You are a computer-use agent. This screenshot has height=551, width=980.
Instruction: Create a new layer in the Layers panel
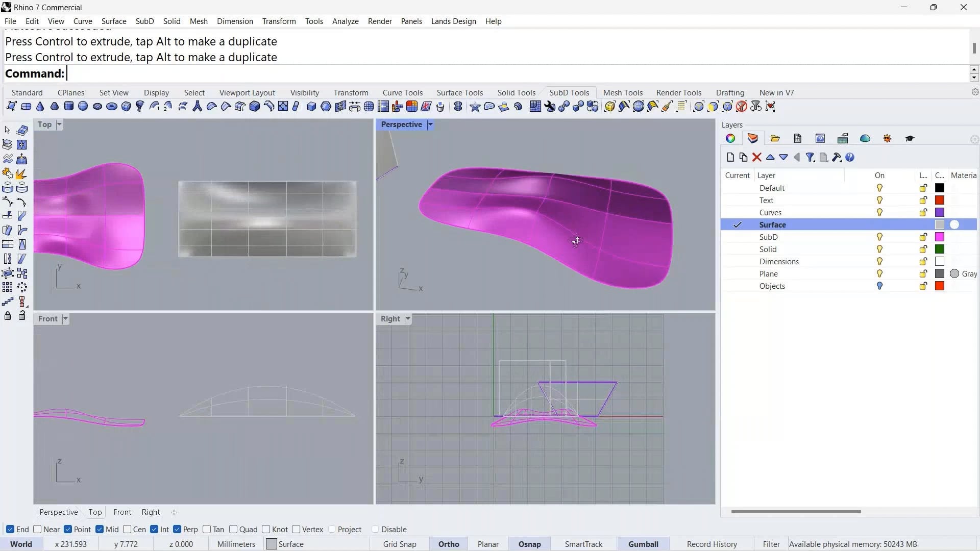(x=730, y=157)
